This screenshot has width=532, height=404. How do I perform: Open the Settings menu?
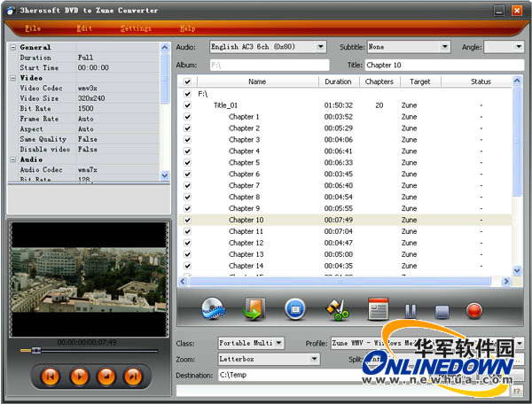(136, 28)
